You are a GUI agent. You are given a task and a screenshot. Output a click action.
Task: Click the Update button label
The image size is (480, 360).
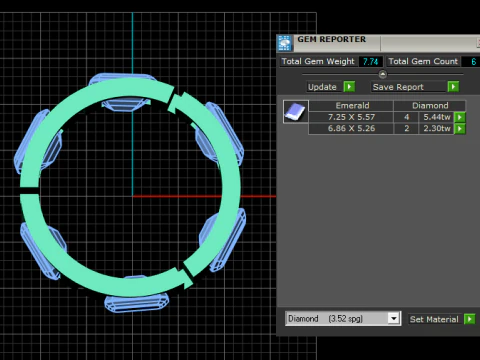click(322, 87)
